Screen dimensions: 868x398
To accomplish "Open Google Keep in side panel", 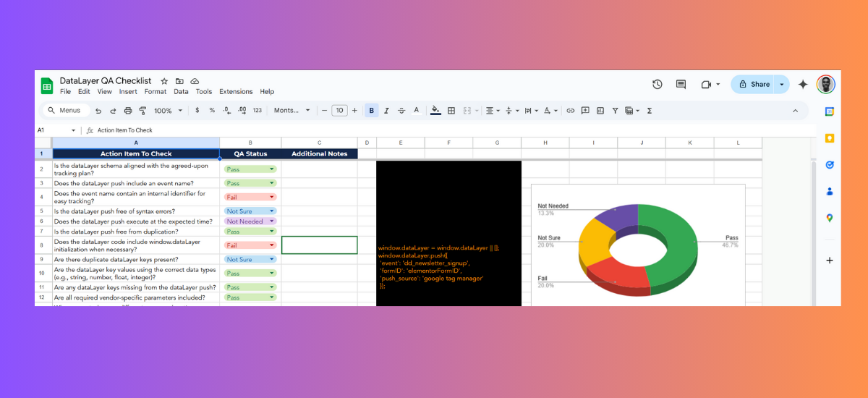I will tap(830, 138).
